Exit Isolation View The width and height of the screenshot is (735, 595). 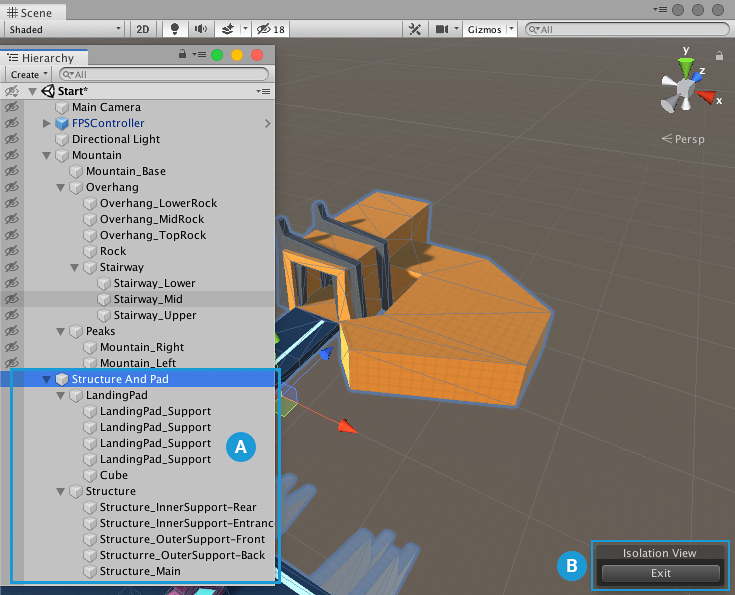[660, 573]
